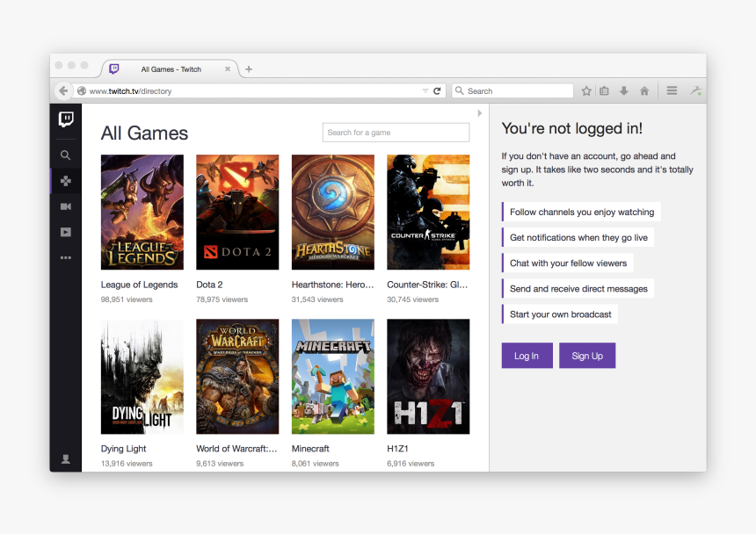Viewport: 756px width, 534px height.
Task: Click the All Games page heading
Action: point(144,133)
